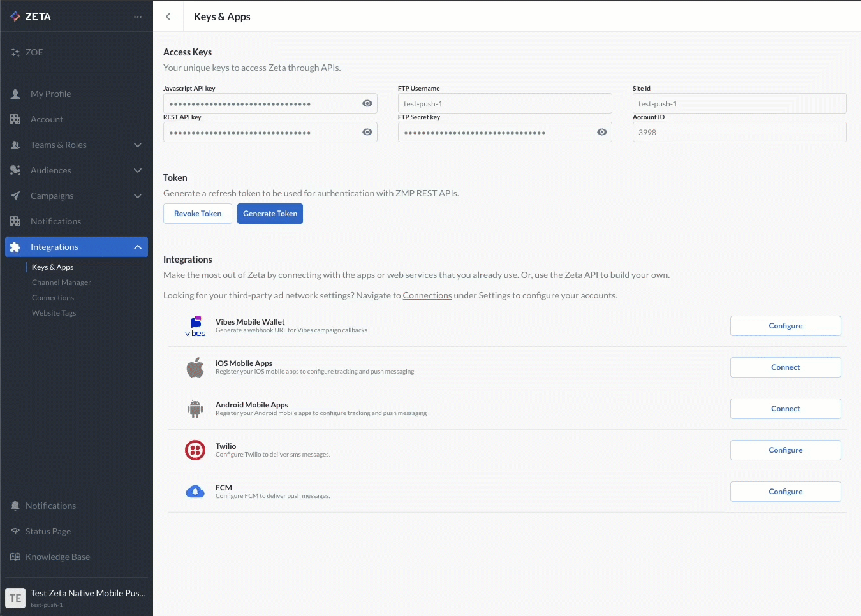Viewport: 861px width, 616px height.
Task: Collapse the Integrations section
Action: coord(138,247)
